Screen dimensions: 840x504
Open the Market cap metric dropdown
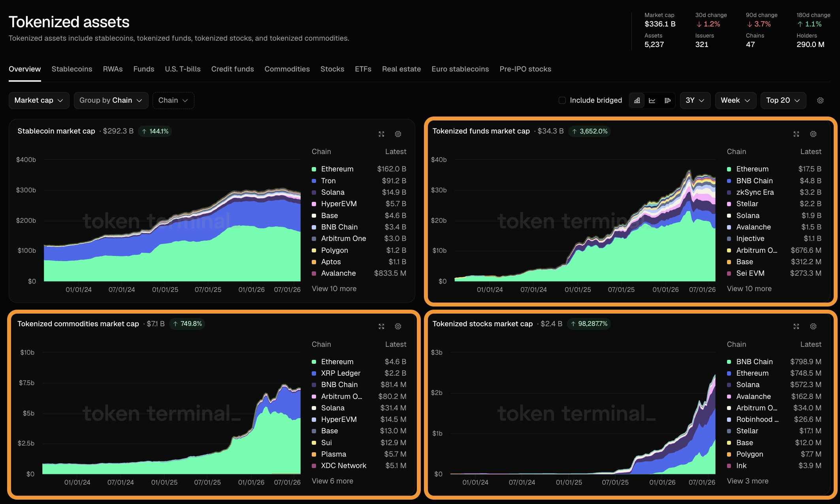click(x=39, y=100)
